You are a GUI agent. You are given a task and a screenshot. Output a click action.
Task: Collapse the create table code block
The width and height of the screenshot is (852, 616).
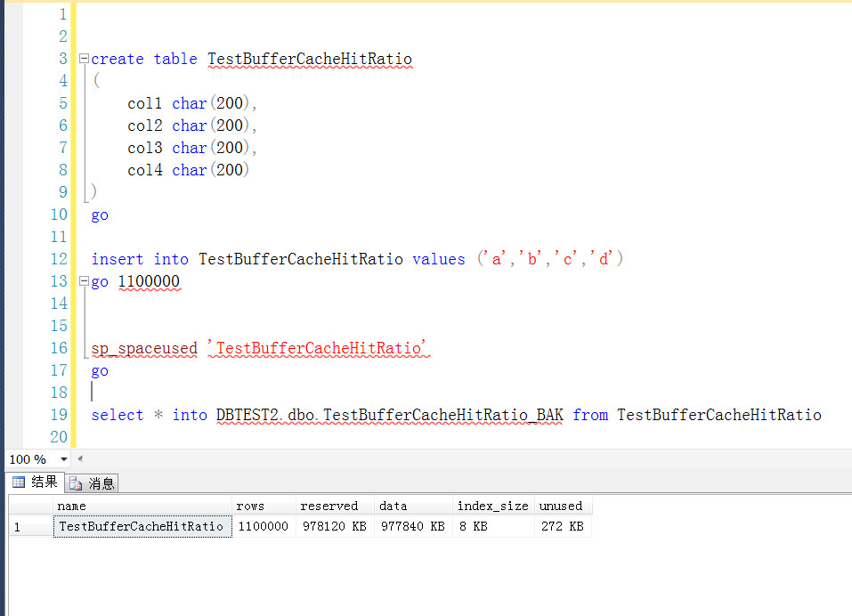[x=84, y=58]
